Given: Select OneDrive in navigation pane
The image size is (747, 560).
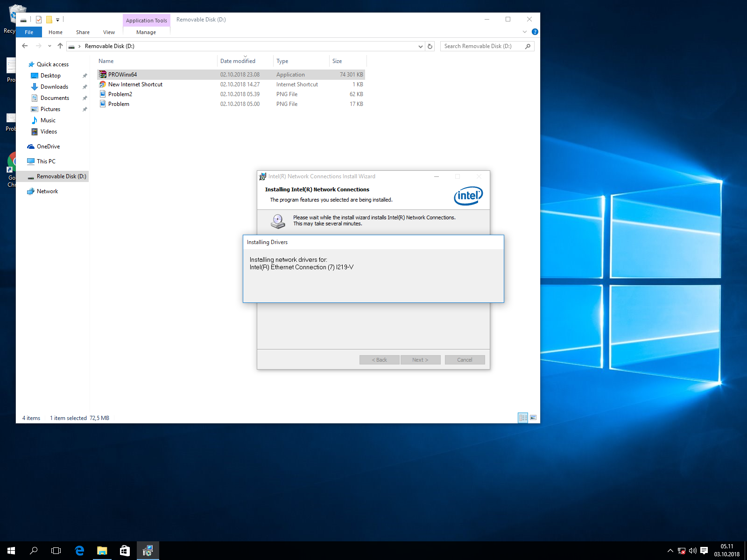Looking at the screenshot, I should [48, 147].
